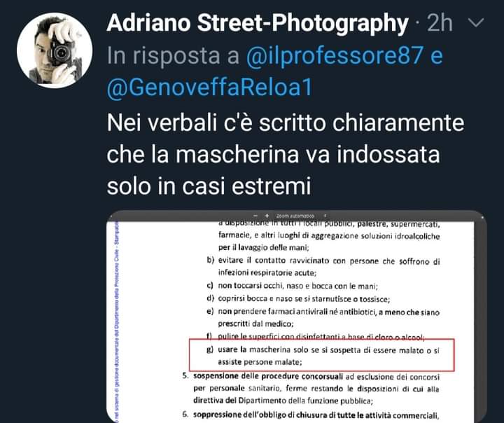Click the In risposta a label
504x423 pixels.
pos(174,55)
